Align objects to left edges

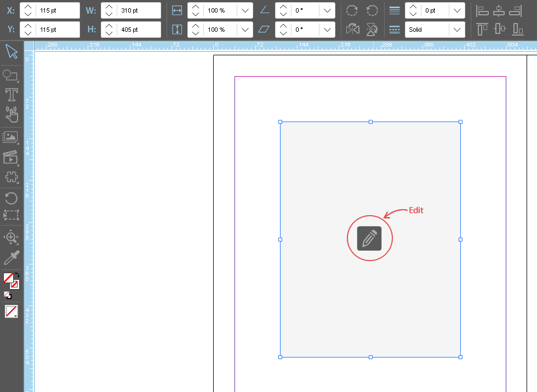point(482,10)
